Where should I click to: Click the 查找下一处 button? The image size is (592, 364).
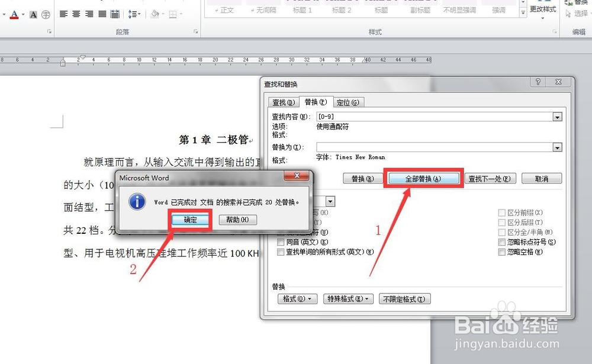[490, 179]
